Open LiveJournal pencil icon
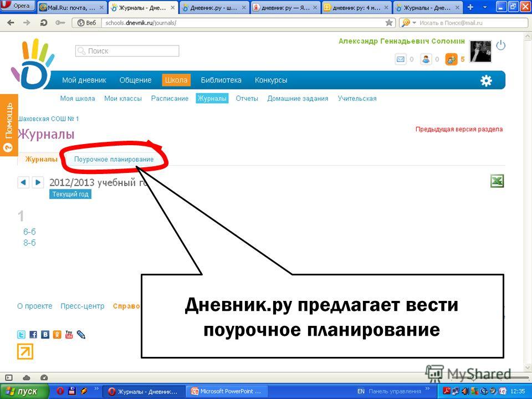The image size is (532, 399). (x=81, y=335)
